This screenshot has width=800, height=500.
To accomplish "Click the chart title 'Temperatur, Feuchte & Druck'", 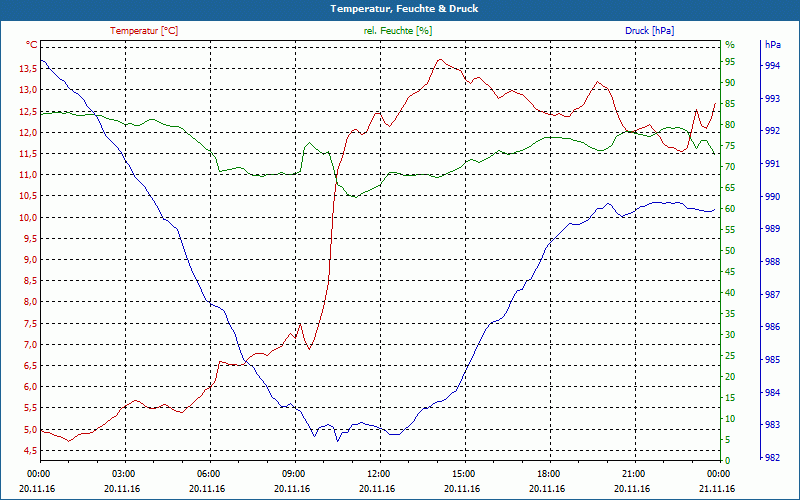I will coord(404,9).
